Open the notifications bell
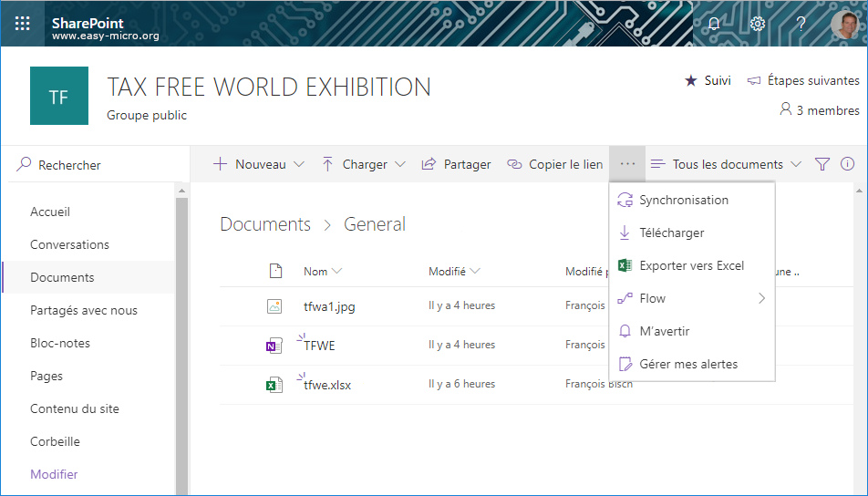 coord(714,24)
